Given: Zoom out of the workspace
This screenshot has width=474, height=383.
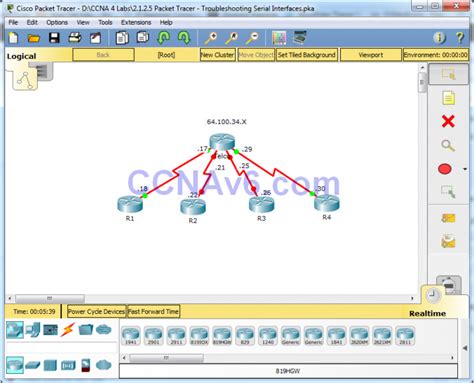Looking at the screenshot, I should 252,38.
